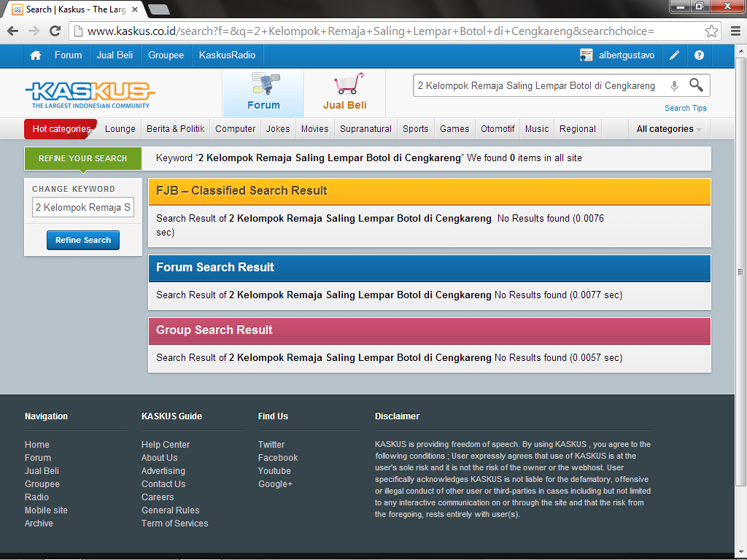747x560 pixels.
Task: Open the Otomotif category
Action: point(498,129)
